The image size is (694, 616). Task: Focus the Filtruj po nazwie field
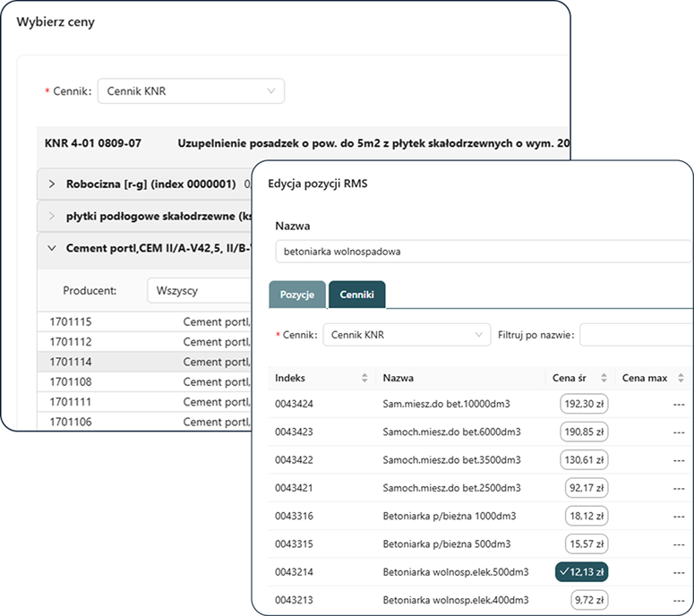point(636,335)
